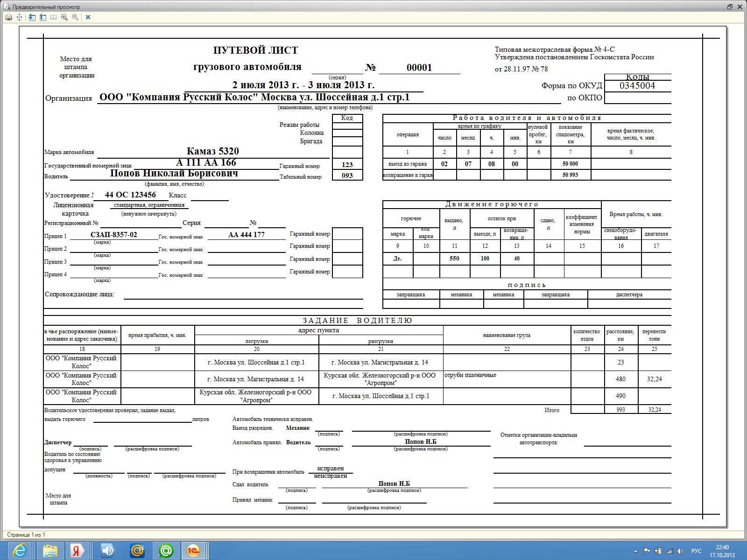Open network signal tray icon
This screenshot has width=747, height=560.
669,551
